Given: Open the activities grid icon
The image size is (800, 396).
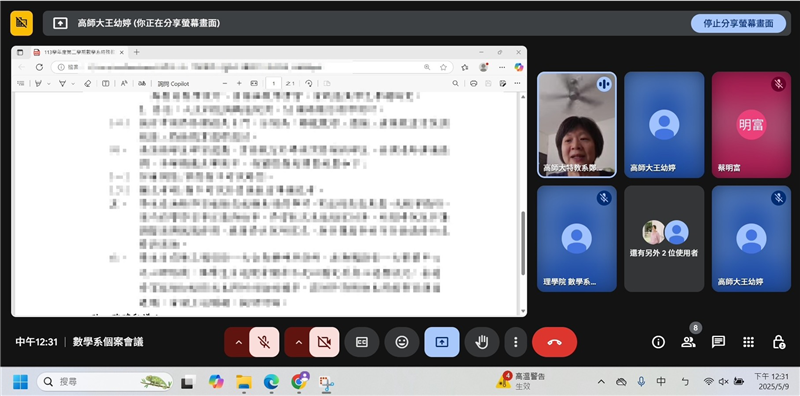Looking at the screenshot, I should point(748,342).
